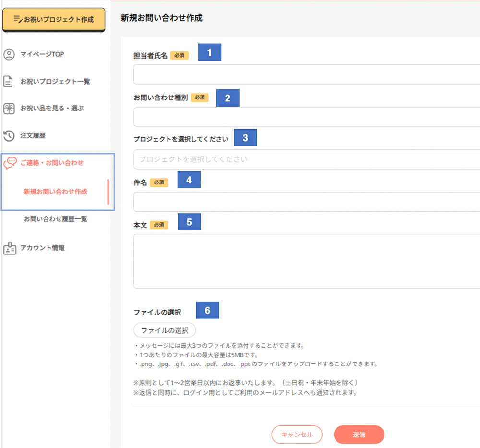480x448 pixels.
Task: Open 注文履歴 page
Action: (x=33, y=136)
